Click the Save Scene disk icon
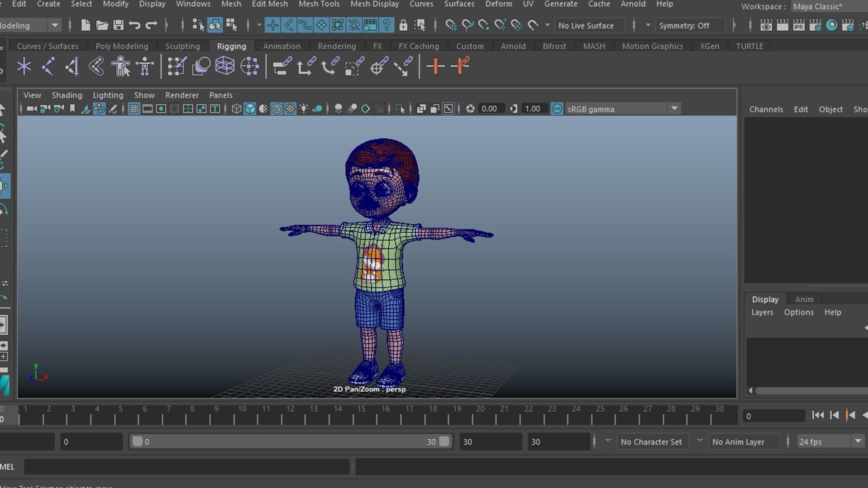 point(118,25)
